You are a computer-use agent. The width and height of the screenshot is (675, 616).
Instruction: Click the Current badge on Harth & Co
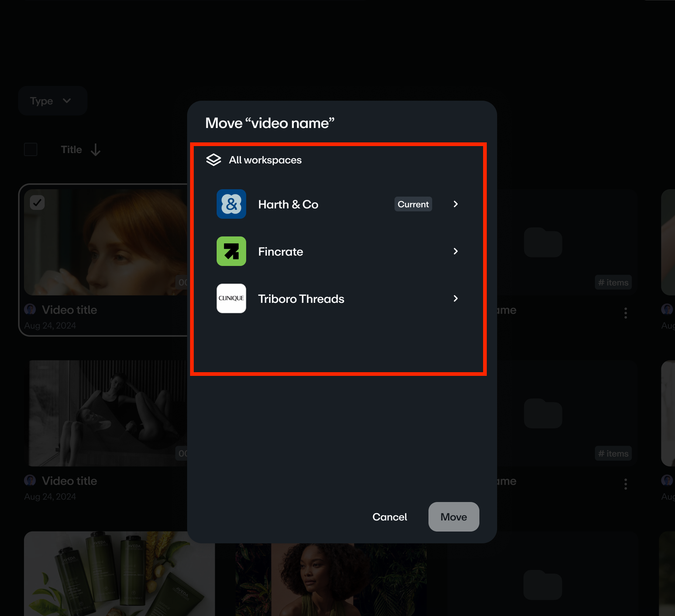click(x=413, y=204)
